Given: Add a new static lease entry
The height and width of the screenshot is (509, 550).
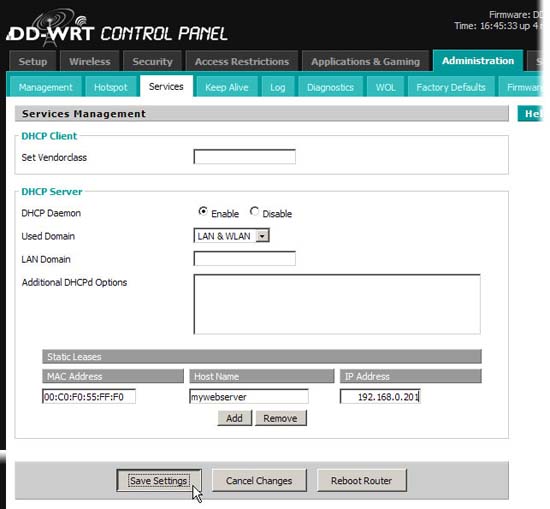Looking at the screenshot, I should 234,418.
